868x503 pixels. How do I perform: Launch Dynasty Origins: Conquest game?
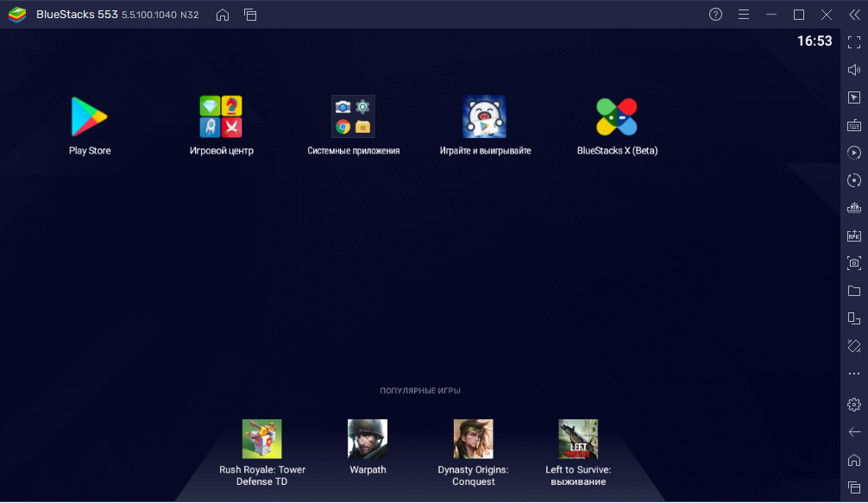click(x=474, y=439)
